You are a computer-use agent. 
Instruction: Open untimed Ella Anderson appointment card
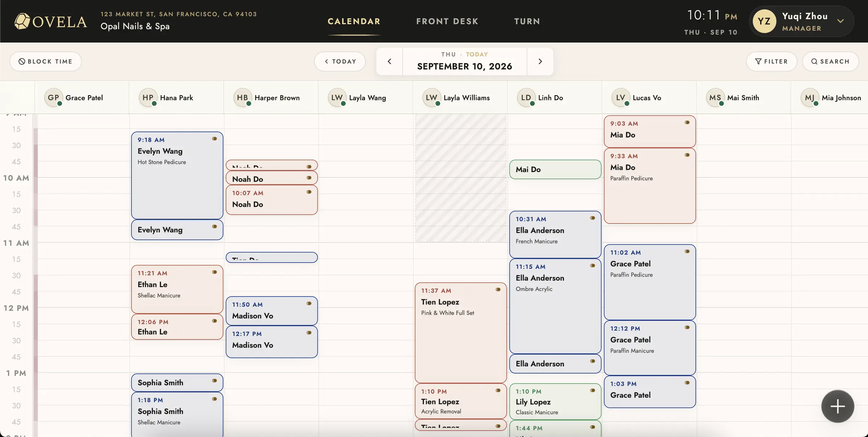(555, 364)
